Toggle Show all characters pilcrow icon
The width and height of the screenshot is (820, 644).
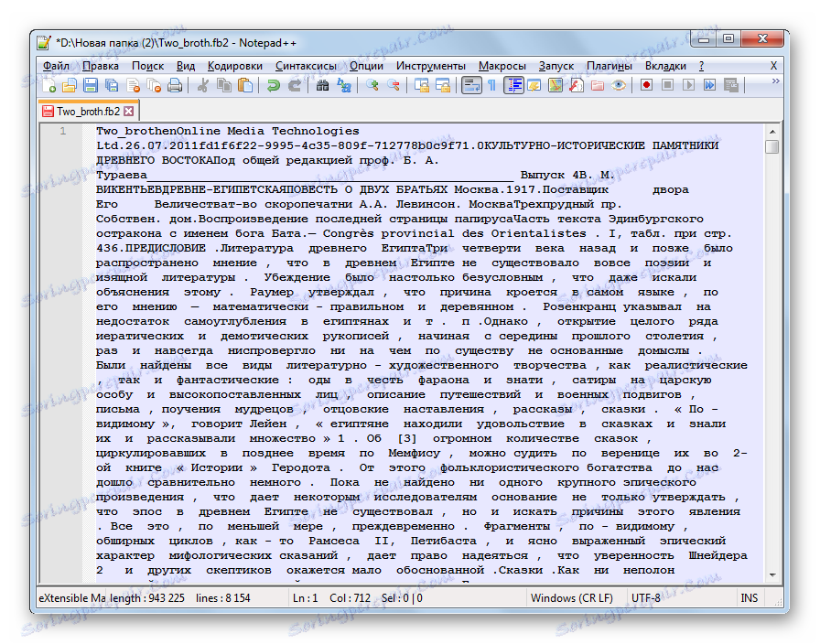(491, 85)
